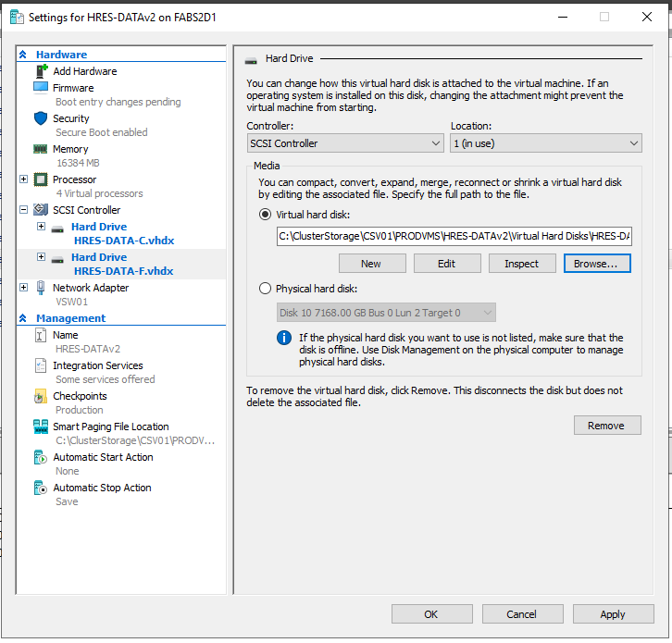Open the Controller dropdown
672x643 pixels.
tap(345, 143)
